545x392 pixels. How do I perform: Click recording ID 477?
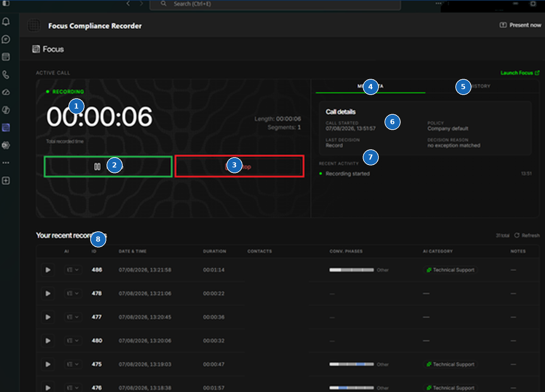[x=97, y=317]
